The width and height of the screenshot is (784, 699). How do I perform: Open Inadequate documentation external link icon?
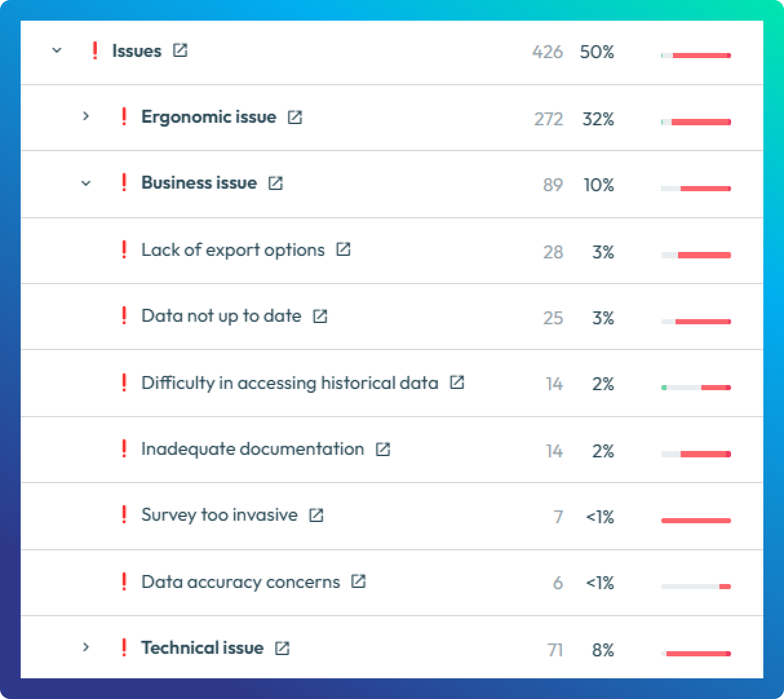coord(383,449)
